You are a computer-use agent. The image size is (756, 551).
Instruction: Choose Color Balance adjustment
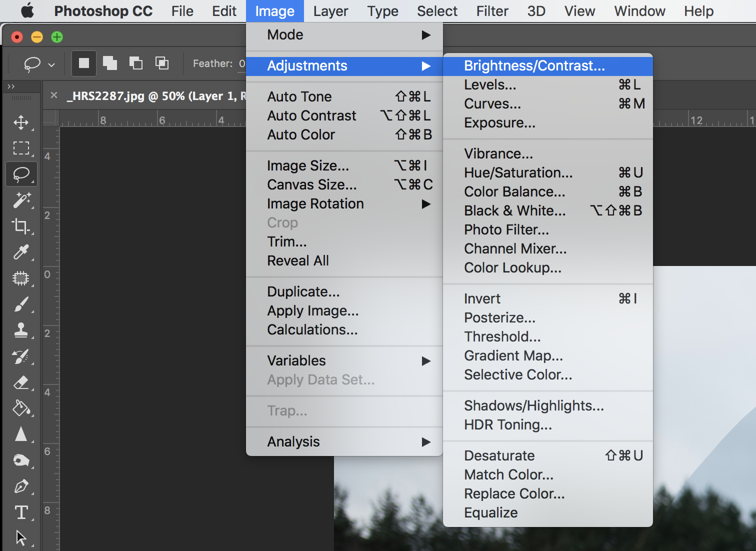click(x=548, y=192)
